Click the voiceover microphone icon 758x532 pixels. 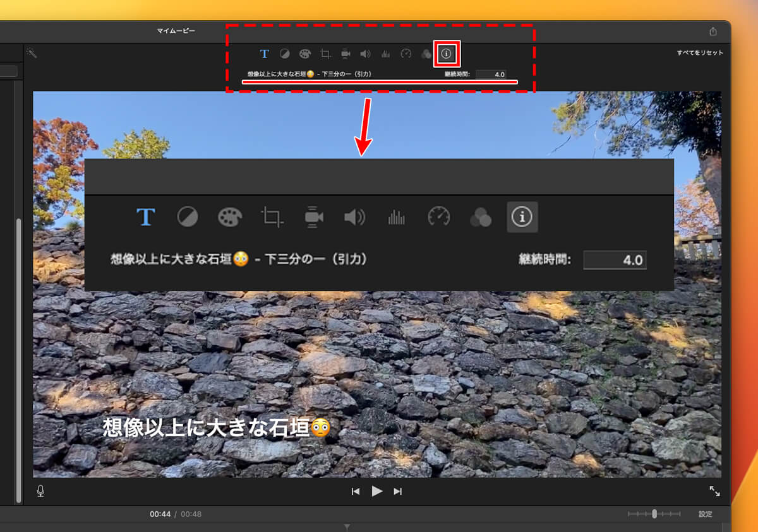pos(40,491)
